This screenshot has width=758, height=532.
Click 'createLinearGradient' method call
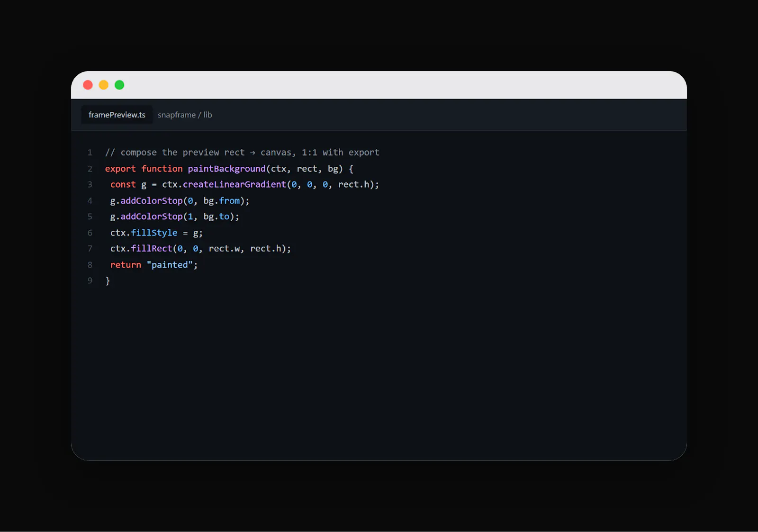pyautogui.click(x=235, y=185)
